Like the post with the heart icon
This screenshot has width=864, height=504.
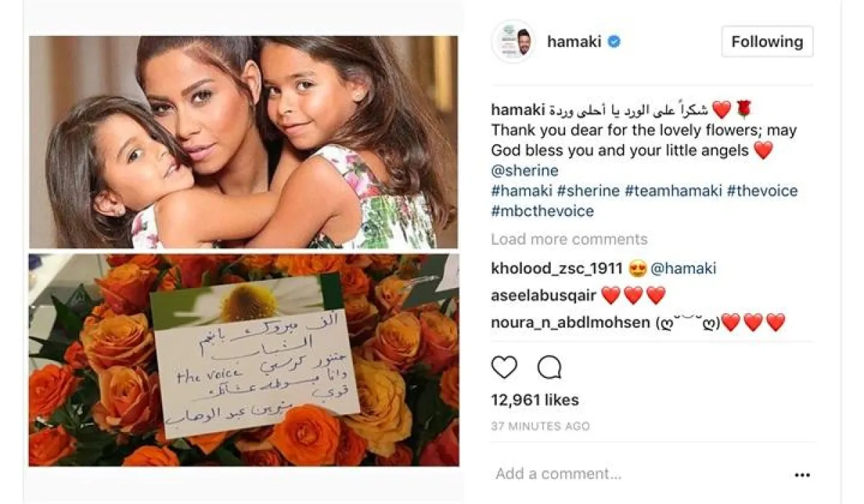coord(504,368)
